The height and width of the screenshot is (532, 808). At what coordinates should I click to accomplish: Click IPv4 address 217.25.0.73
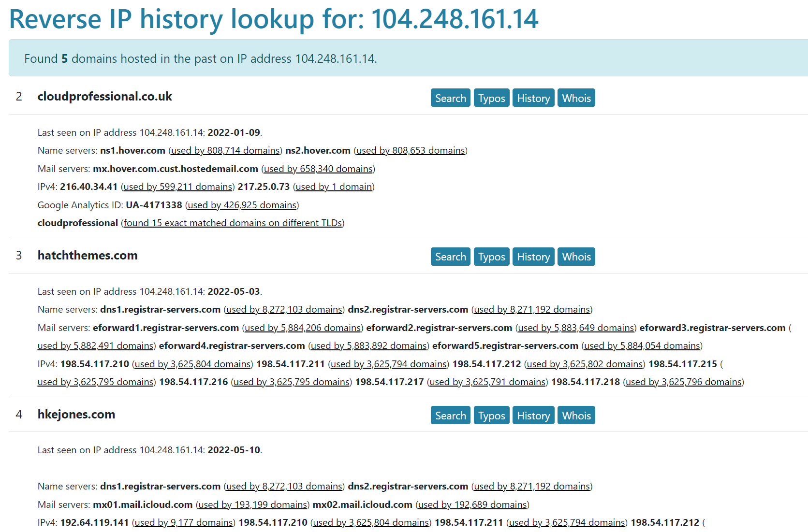264,187
